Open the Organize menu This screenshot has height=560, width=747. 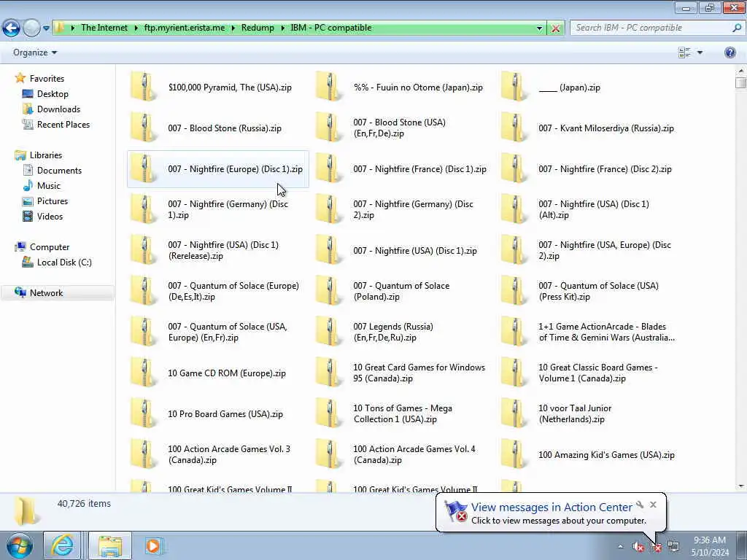35,52
